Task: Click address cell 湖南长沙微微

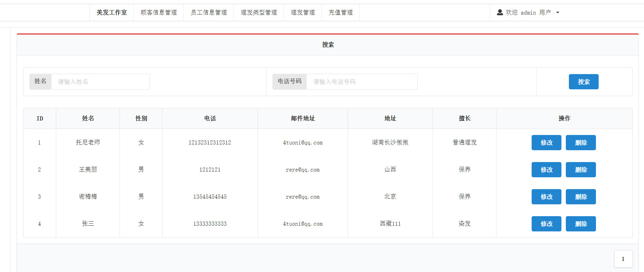Action: pyautogui.click(x=390, y=142)
